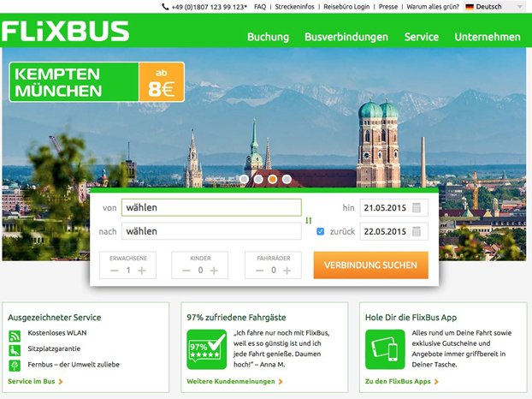532x399 pixels.
Task: Click the 97% satisfaction checkmark icon
Action: [x=207, y=349]
